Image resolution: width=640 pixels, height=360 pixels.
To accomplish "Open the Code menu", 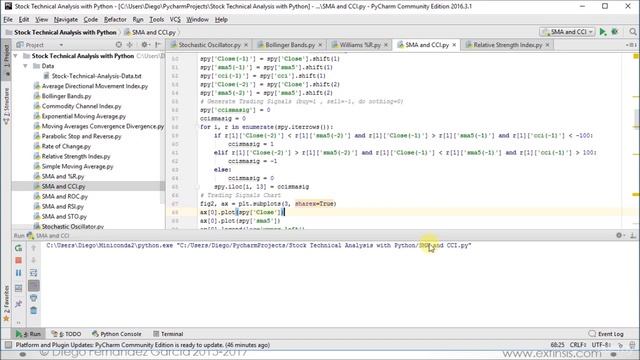I will (91, 20).
